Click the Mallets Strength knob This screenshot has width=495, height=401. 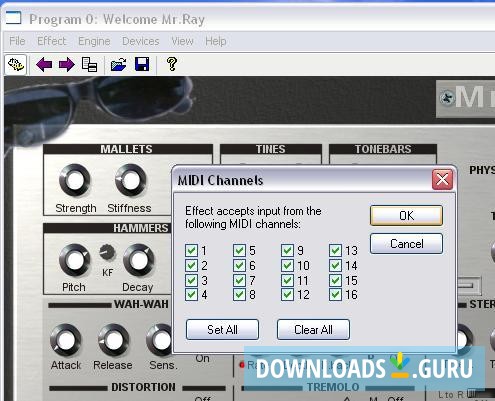pyautogui.click(x=75, y=180)
